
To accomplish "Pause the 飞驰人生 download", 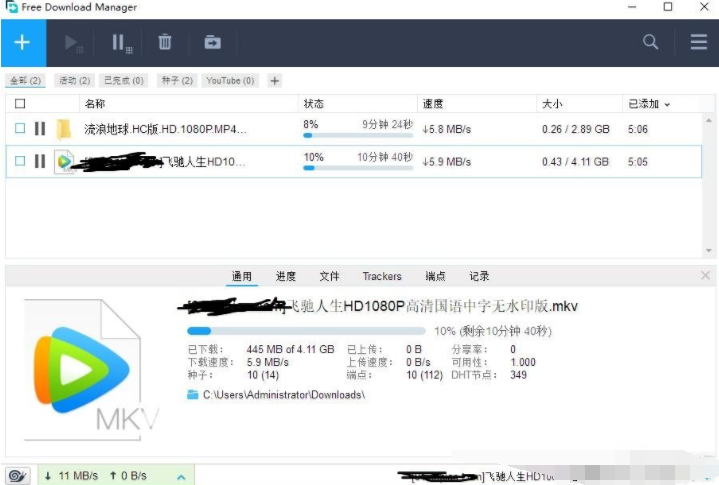I will [x=40, y=161].
